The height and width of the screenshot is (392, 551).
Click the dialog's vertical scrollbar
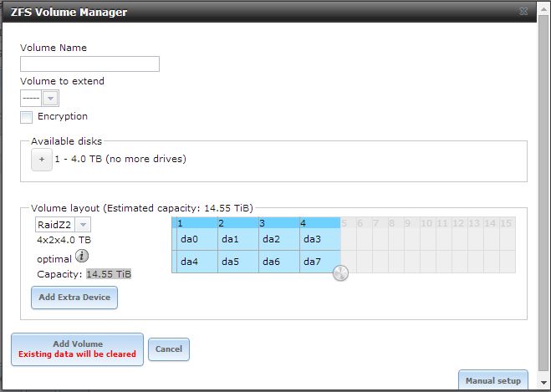pyautogui.click(x=543, y=194)
